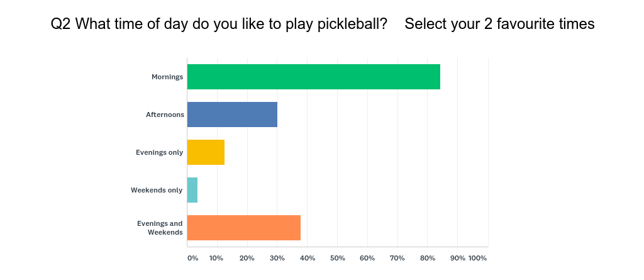
Task: Click the 100% axis tick label
Action: [x=478, y=258]
